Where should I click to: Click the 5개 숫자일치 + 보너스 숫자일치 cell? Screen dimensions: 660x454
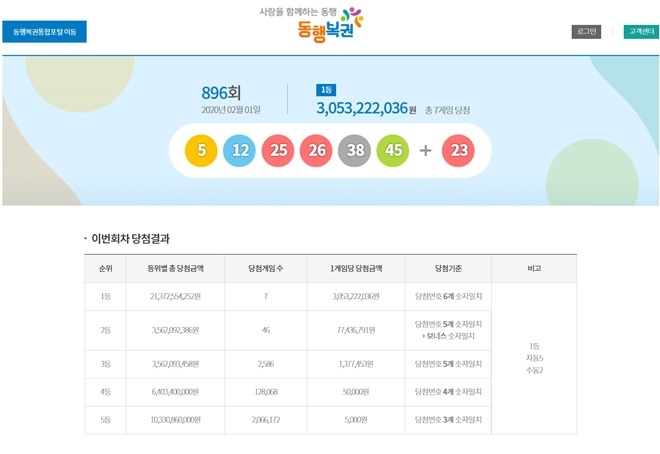448,330
